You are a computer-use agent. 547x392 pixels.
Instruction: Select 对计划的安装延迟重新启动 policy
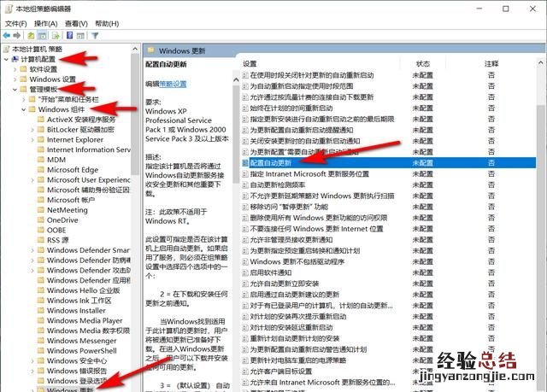[291, 328]
